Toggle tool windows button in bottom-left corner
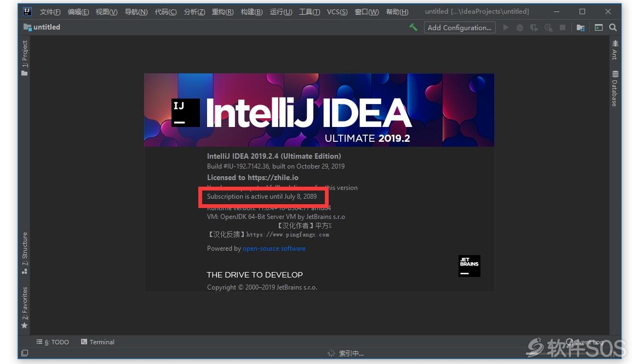The height and width of the screenshot is (364, 636). tap(25, 353)
